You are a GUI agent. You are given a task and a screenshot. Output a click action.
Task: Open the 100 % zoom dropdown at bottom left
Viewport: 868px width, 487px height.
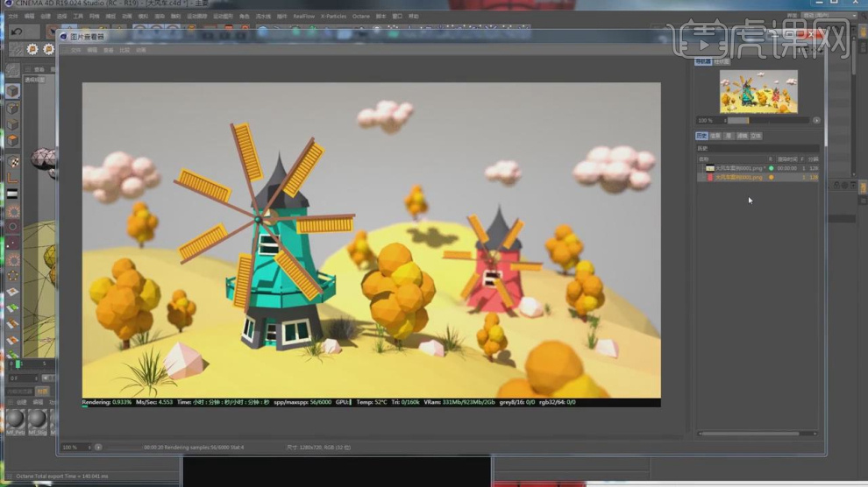click(75, 448)
